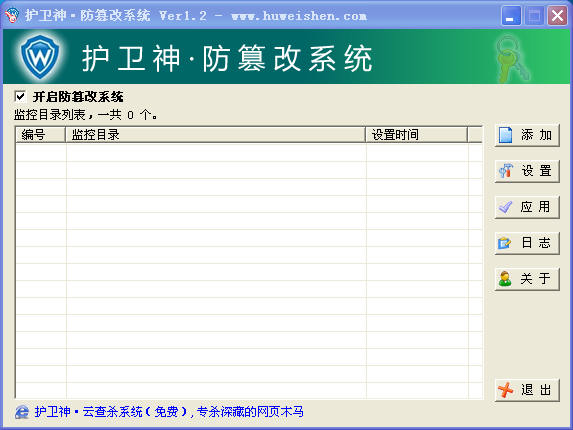The height and width of the screenshot is (430, 573).
Task: Click the 关于 (About) button
Action: tap(527, 279)
